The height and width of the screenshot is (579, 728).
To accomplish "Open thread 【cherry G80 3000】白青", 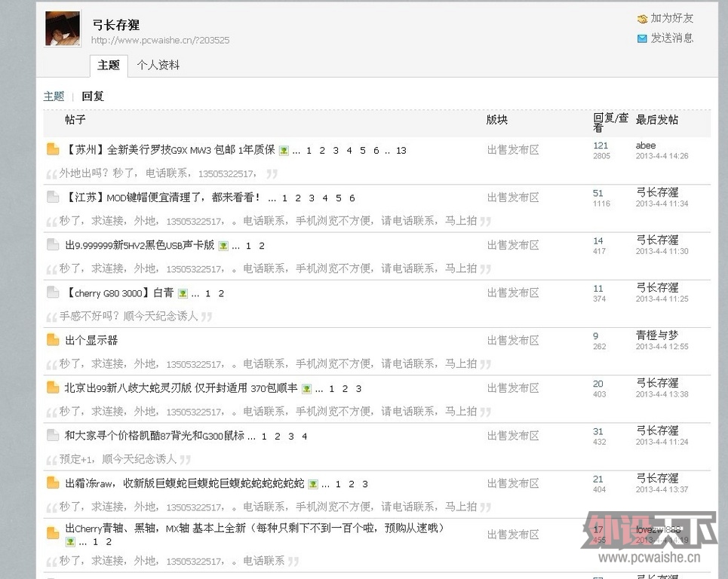I will tap(119, 293).
